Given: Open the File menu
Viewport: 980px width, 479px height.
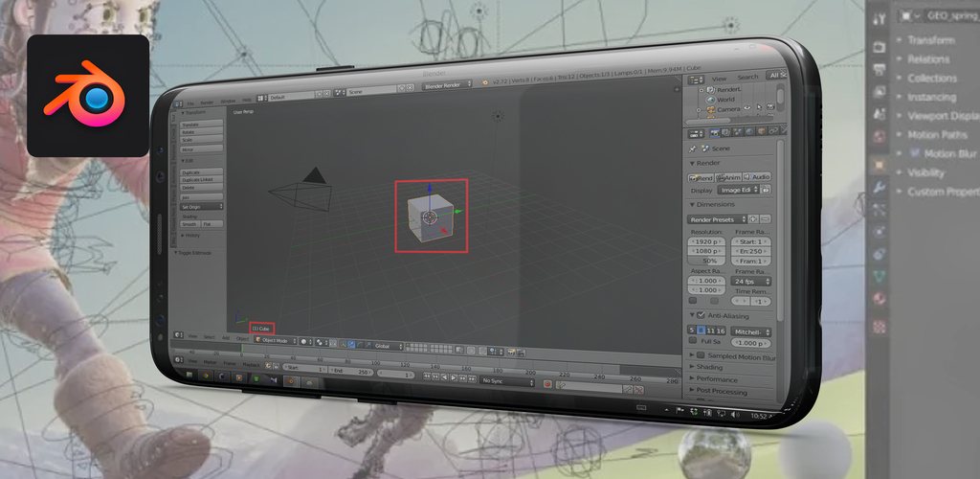Looking at the screenshot, I should 190,103.
